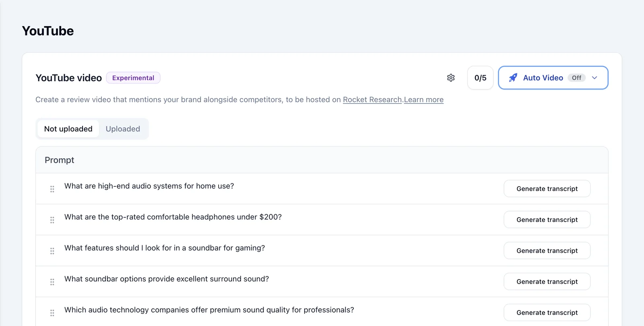Click the rocket icon in Auto Video
The width and height of the screenshot is (644, 326).
click(x=513, y=78)
